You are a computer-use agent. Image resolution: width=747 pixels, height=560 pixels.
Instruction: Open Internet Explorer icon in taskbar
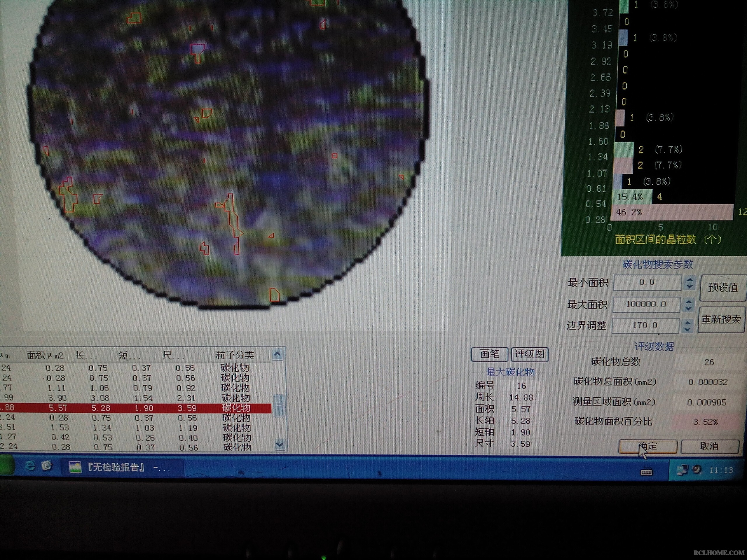coord(30,466)
